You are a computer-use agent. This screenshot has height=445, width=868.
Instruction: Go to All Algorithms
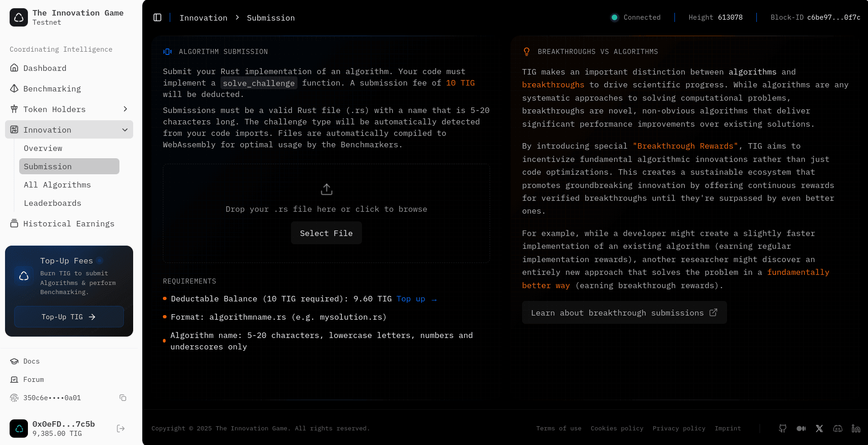pos(57,185)
